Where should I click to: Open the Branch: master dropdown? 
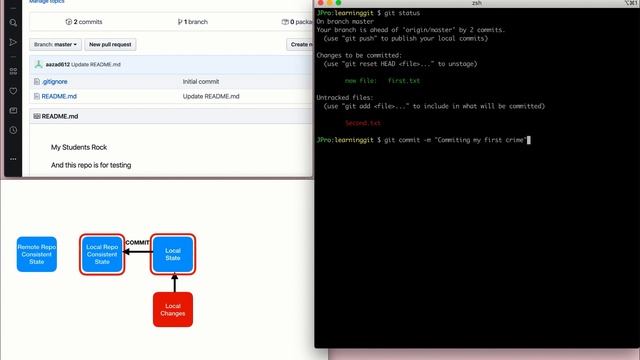(x=55, y=44)
